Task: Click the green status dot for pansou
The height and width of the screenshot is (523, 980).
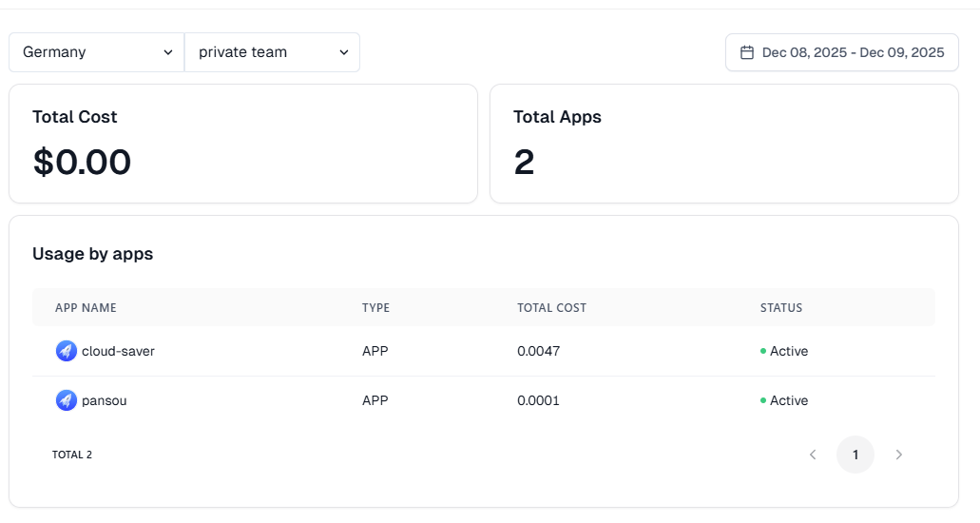Action: [x=763, y=400]
